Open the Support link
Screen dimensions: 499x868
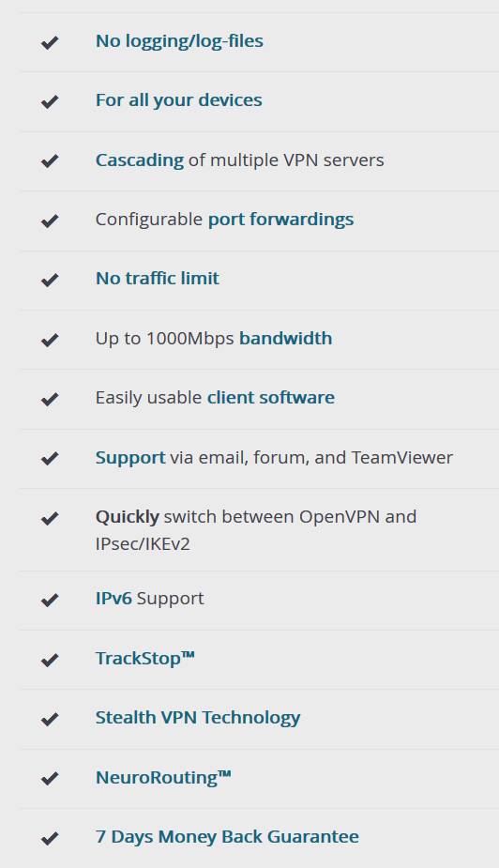pos(130,458)
